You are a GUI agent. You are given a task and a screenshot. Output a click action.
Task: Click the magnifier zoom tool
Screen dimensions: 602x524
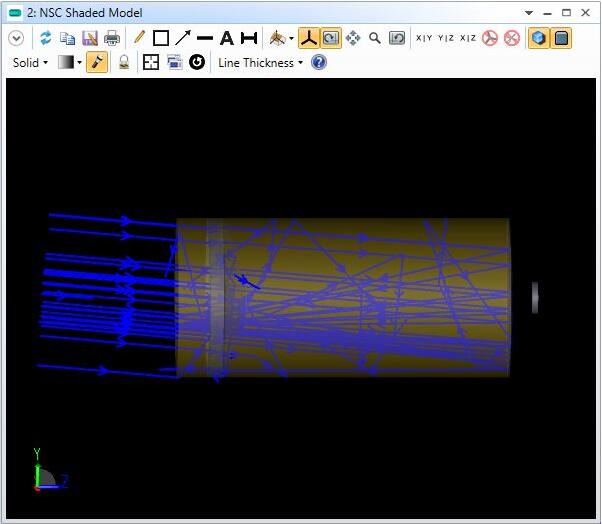point(375,38)
